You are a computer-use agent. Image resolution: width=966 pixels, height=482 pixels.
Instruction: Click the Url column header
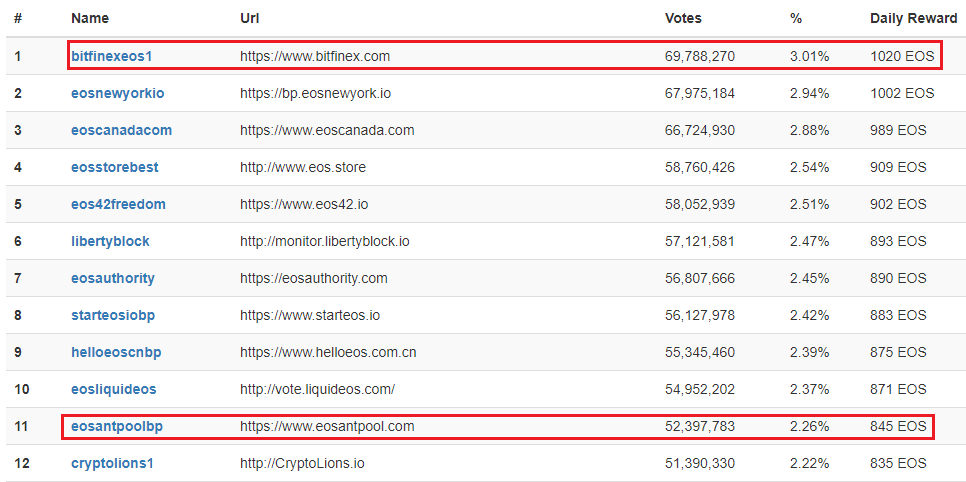pos(249,18)
